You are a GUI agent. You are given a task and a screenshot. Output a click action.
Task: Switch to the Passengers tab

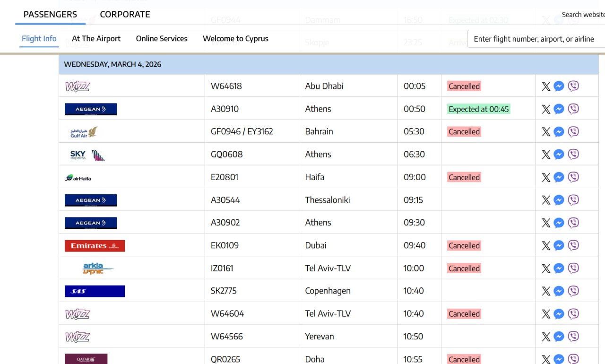[x=50, y=14]
